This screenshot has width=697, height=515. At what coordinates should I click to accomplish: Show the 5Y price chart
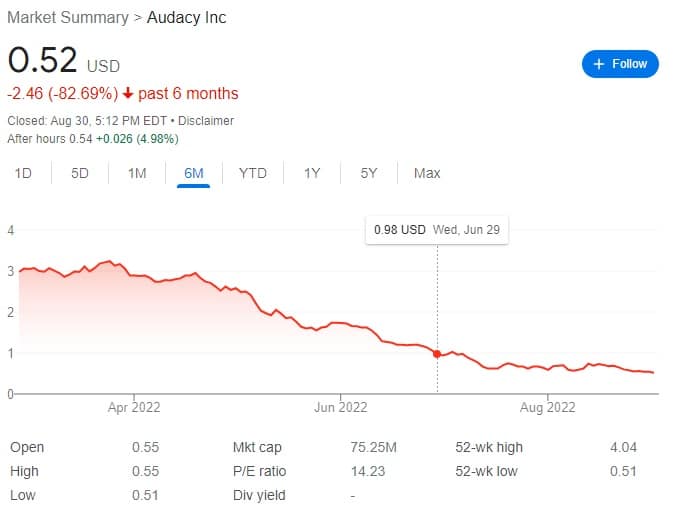click(x=369, y=173)
